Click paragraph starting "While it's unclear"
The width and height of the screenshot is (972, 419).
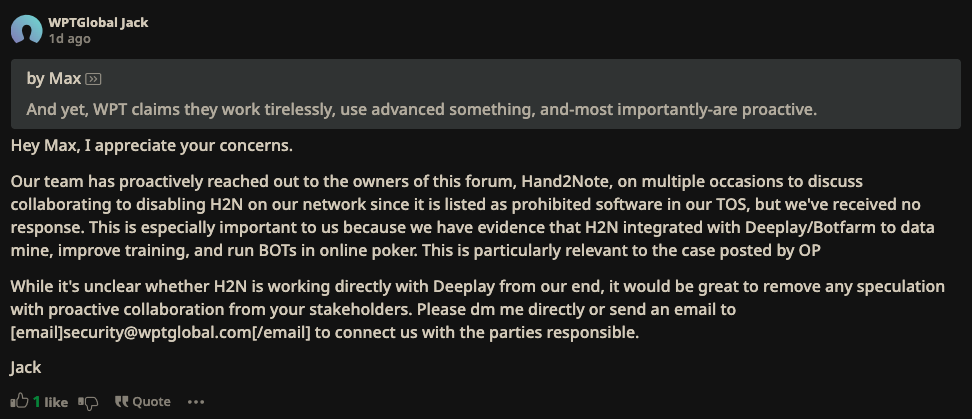(477, 309)
